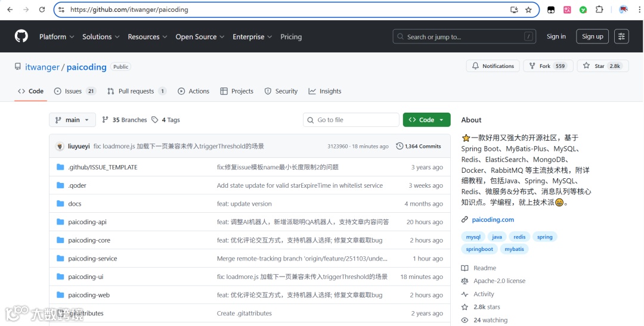Click the java topic tag
644x326 pixels.
(x=497, y=237)
